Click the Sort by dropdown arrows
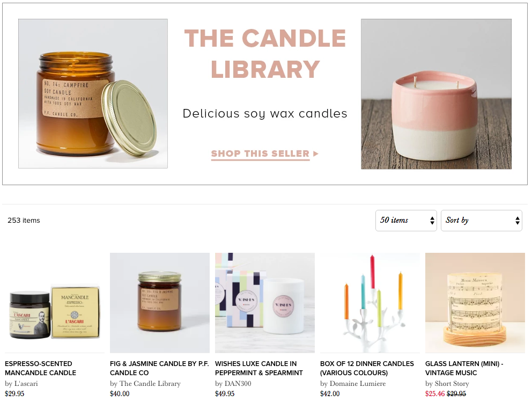Image resolution: width=532 pixels, height=402 pixels. click(517, 221)
